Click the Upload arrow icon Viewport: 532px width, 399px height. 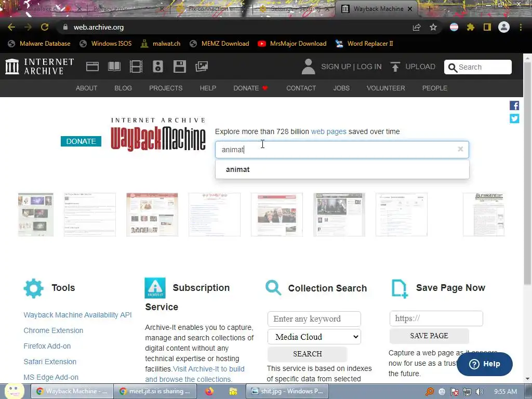[395, 67]
